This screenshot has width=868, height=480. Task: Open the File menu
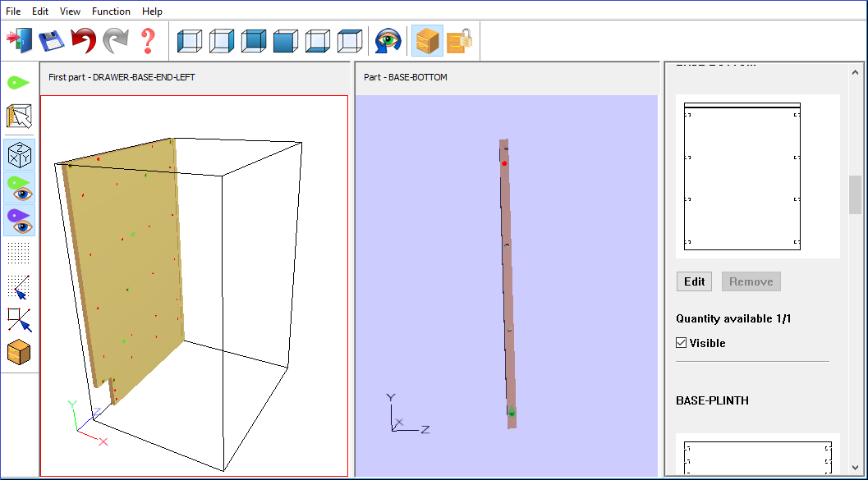point(13,11)
